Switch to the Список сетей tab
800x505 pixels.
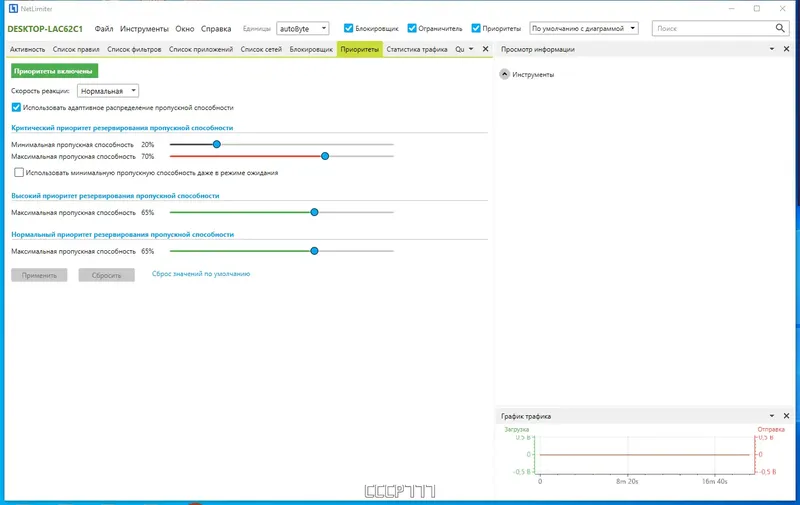tap(261, 49)
